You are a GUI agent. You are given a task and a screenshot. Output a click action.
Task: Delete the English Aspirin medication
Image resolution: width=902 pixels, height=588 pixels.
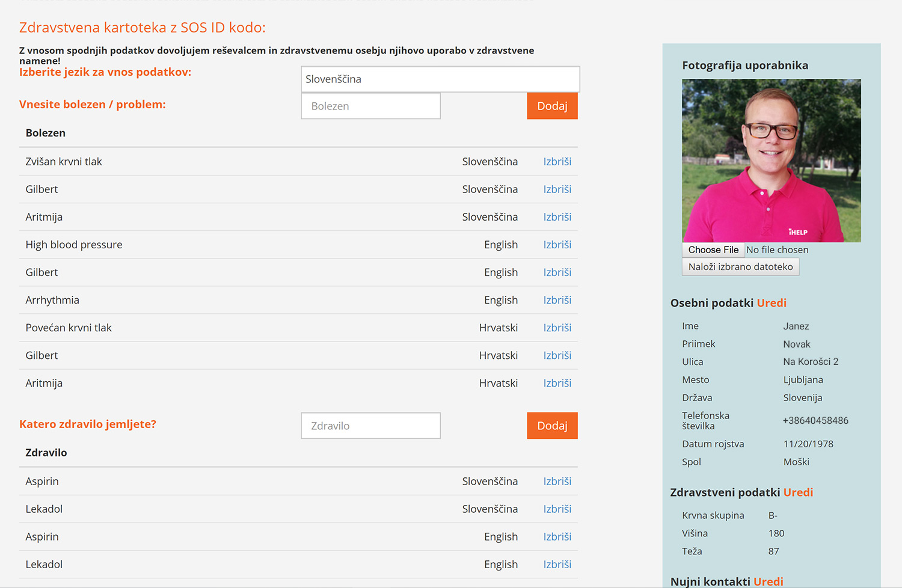point(557,537)
